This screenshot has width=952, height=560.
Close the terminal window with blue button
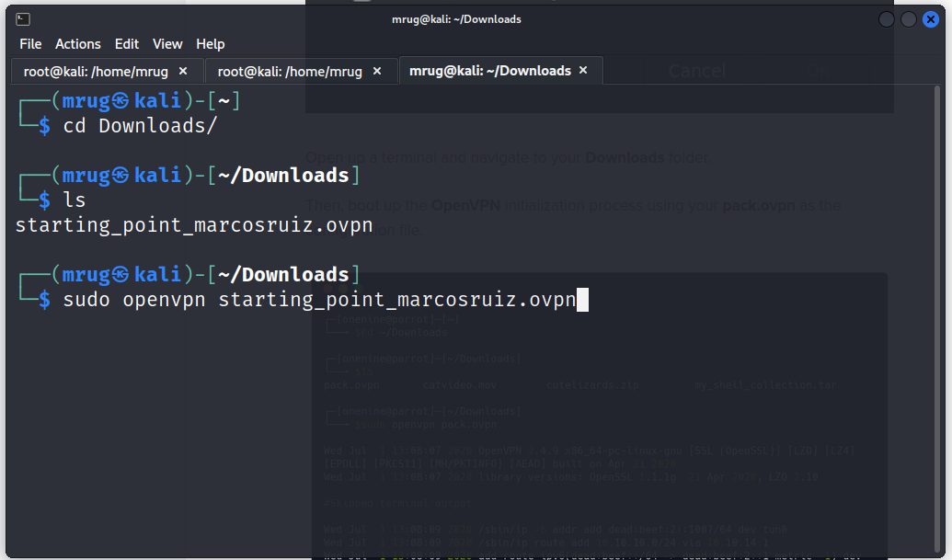click(931, 19)
